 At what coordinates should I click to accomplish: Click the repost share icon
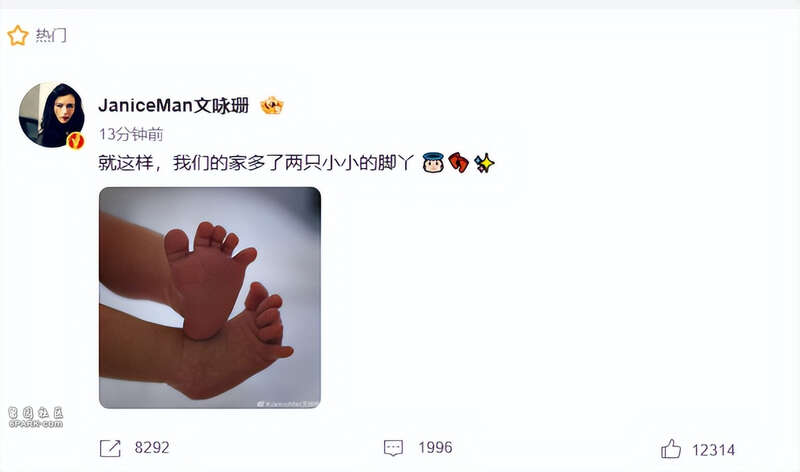110,448
